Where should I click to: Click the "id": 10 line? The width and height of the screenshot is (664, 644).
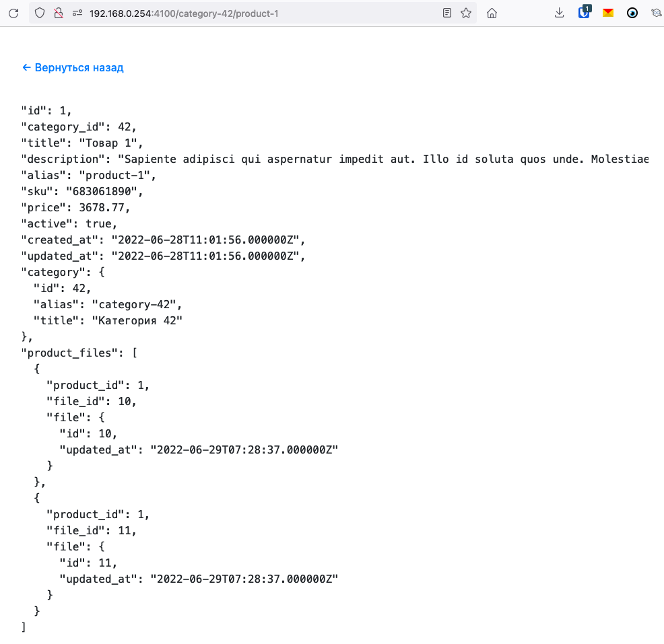pyautogui.click(x=88, y=433)
